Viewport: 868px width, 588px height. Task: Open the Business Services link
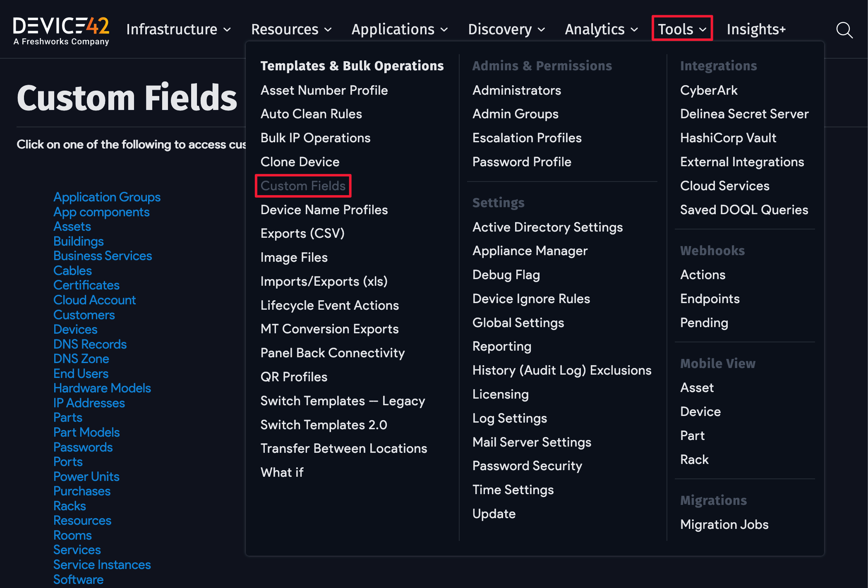tap(103, 256)
